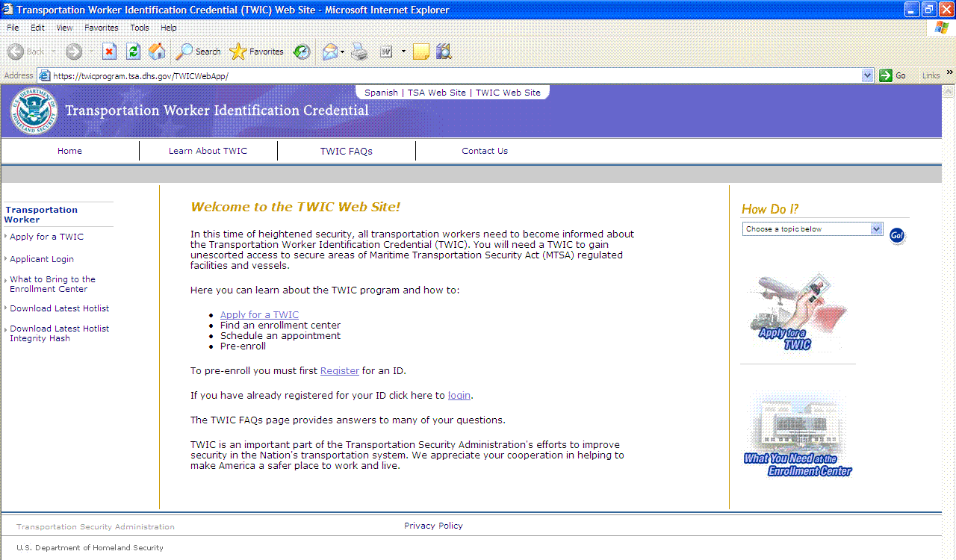This screenshot has height=560, width=956.
Task: Go to the browser Home page
Action: pos(157,52)
